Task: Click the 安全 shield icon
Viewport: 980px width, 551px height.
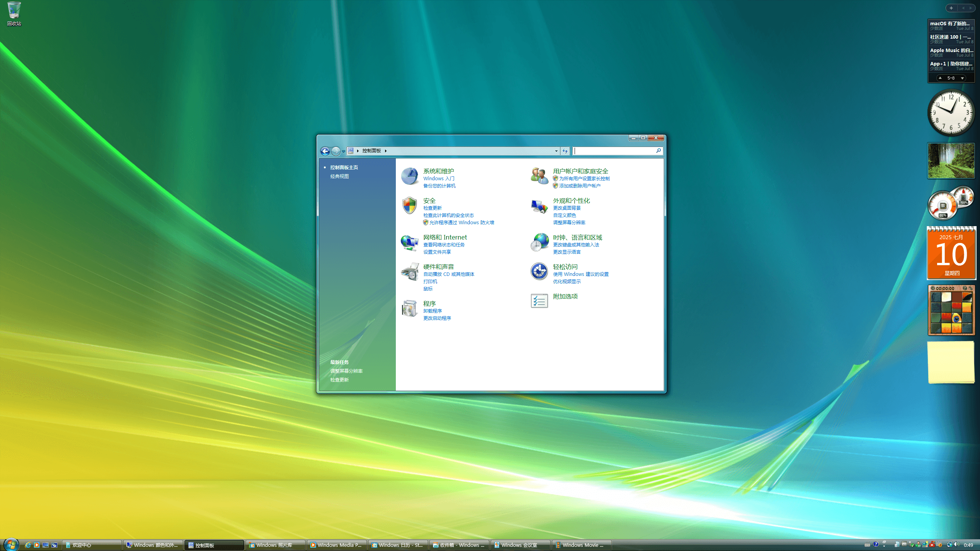Action: coord(410,206)
